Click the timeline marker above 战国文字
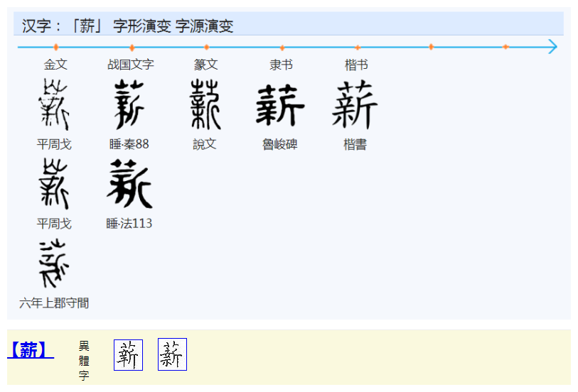 (132, 48)
